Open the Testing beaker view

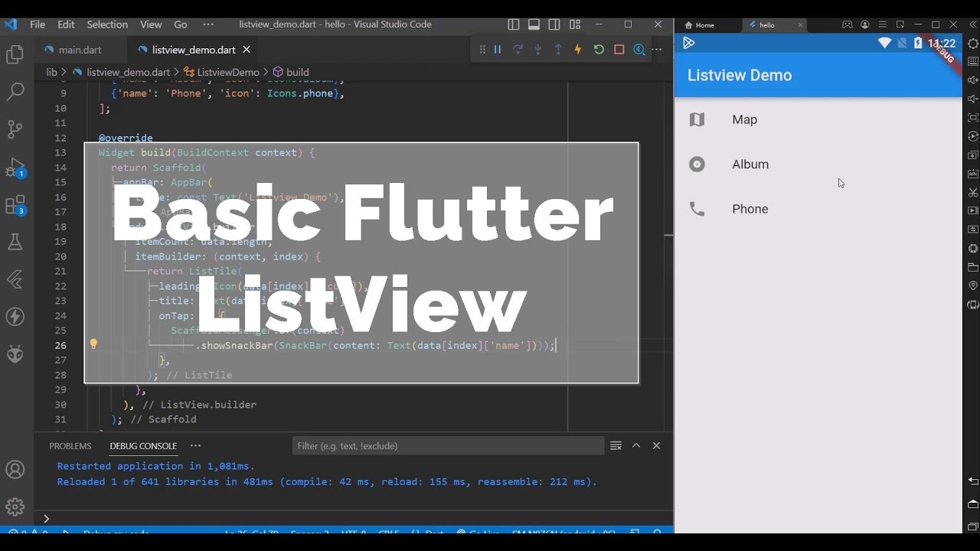click(15, 242)
